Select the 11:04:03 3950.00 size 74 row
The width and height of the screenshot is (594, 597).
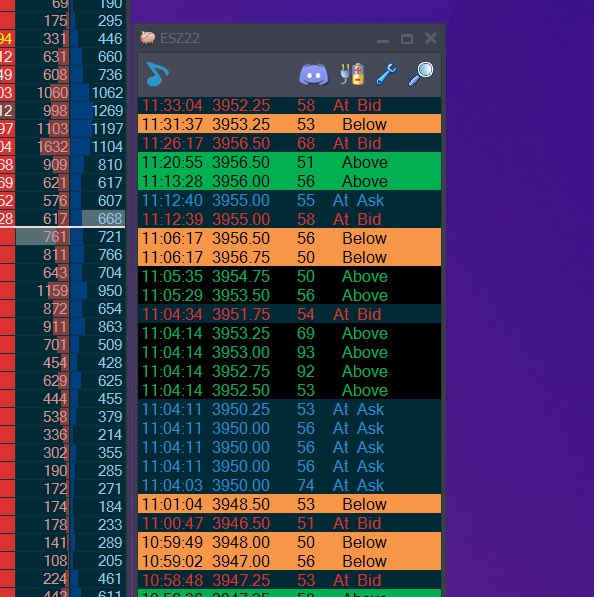click(x=289, y=485)
